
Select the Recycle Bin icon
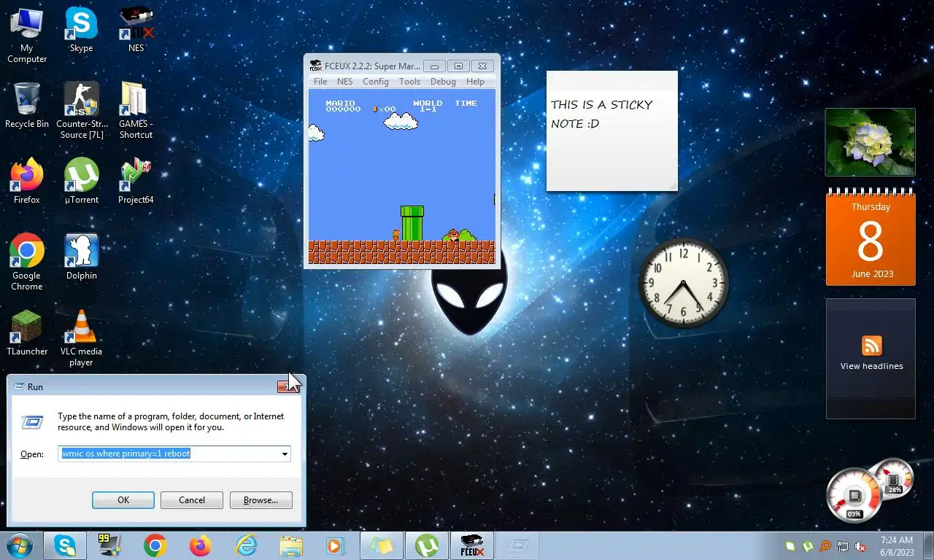[27, 106]
